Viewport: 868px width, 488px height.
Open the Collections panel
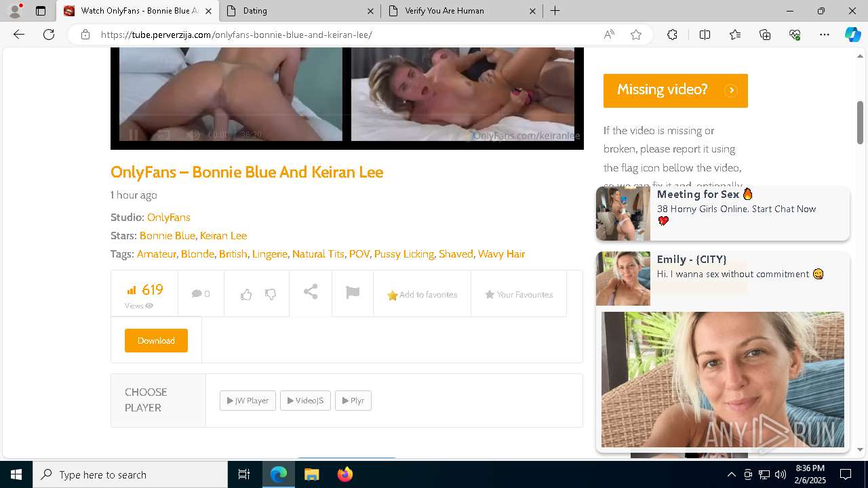click(x=765, y=35)
